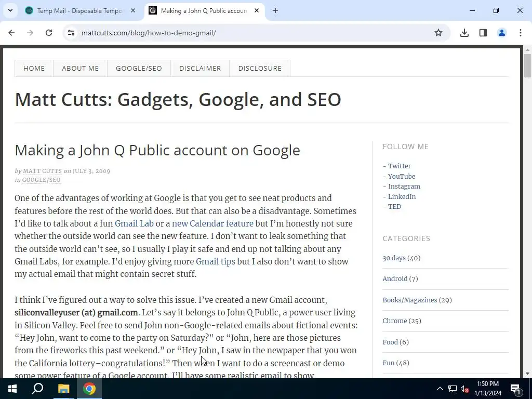
Task: Close the John Q Public tab
Action: (x=257, y=10)
